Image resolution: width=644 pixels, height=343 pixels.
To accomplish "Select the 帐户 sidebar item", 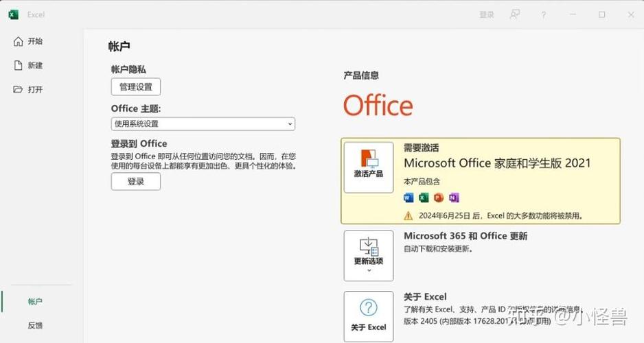I will click(x=35, y=302).
